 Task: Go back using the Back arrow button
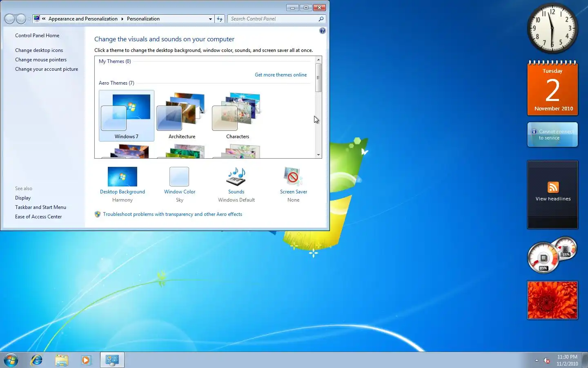pyautogui.click(x=9, y=19)
